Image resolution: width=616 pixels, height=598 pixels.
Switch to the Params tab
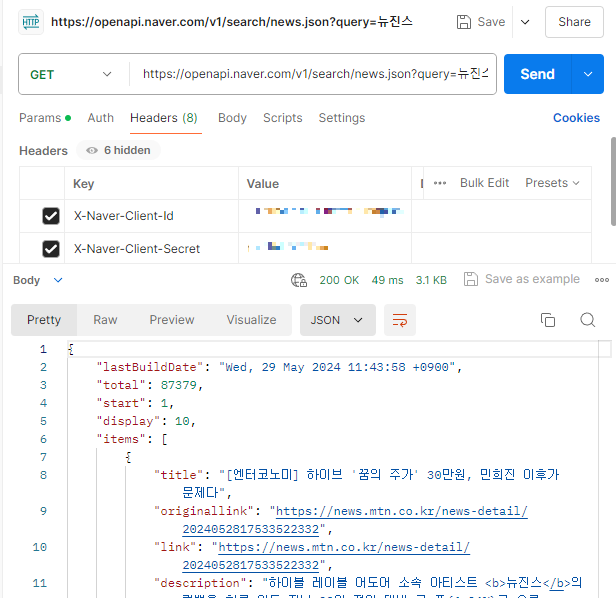click(45, 118)
